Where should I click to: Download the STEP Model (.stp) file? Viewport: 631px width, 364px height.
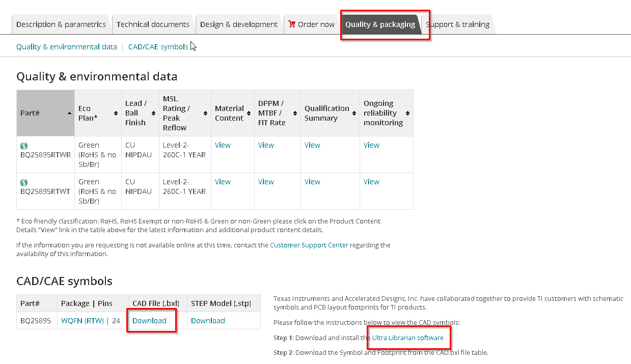[x=208, y=321]
